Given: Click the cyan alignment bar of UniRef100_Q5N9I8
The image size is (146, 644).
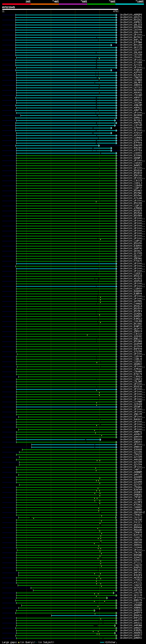Looking at the screenshot, I should [74, 447].
